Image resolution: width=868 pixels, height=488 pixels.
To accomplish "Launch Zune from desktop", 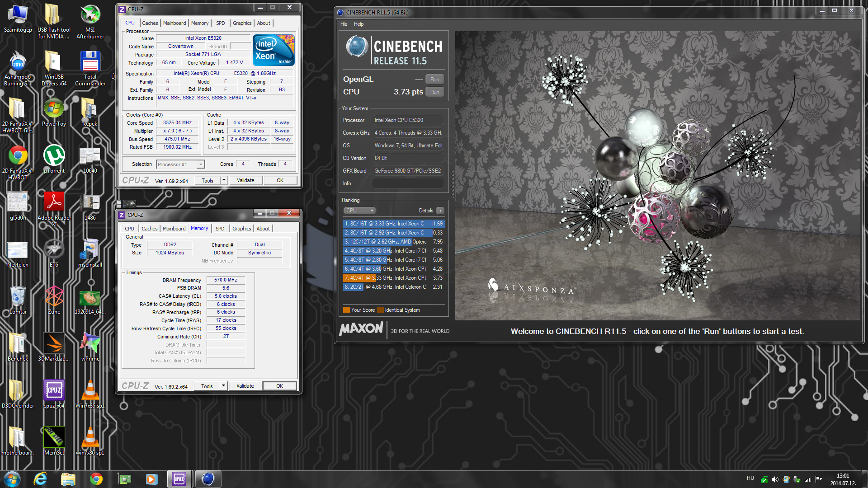I will [54, 300].
